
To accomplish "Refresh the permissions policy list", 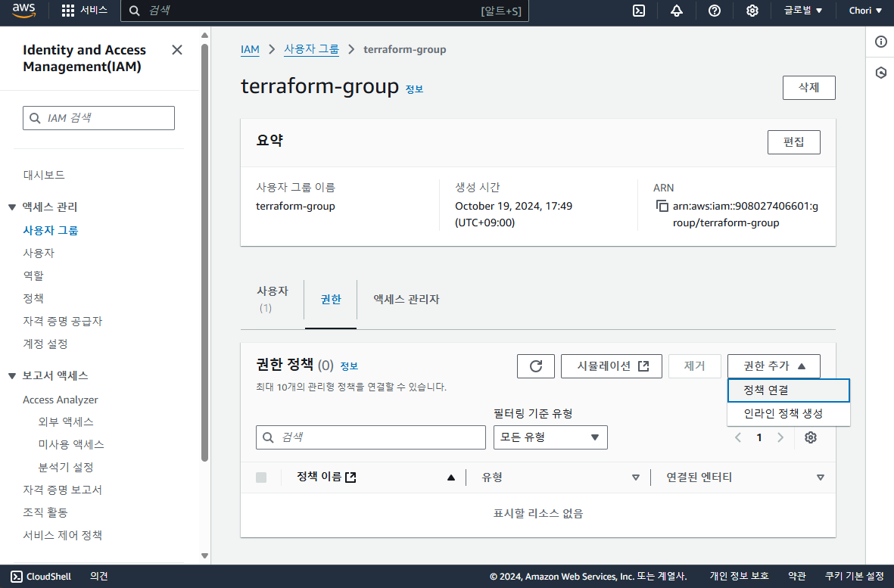I will click(x=536, y=366).
